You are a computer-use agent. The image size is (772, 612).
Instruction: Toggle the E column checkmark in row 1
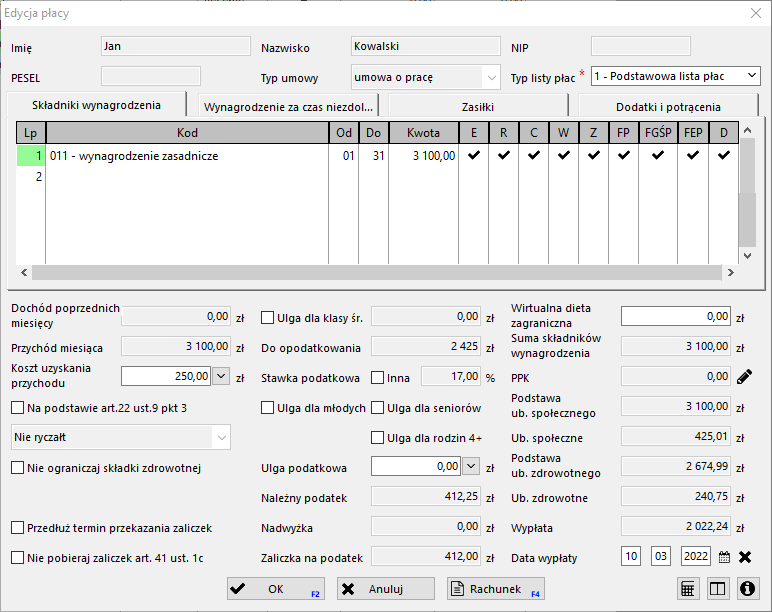(474, 156)
